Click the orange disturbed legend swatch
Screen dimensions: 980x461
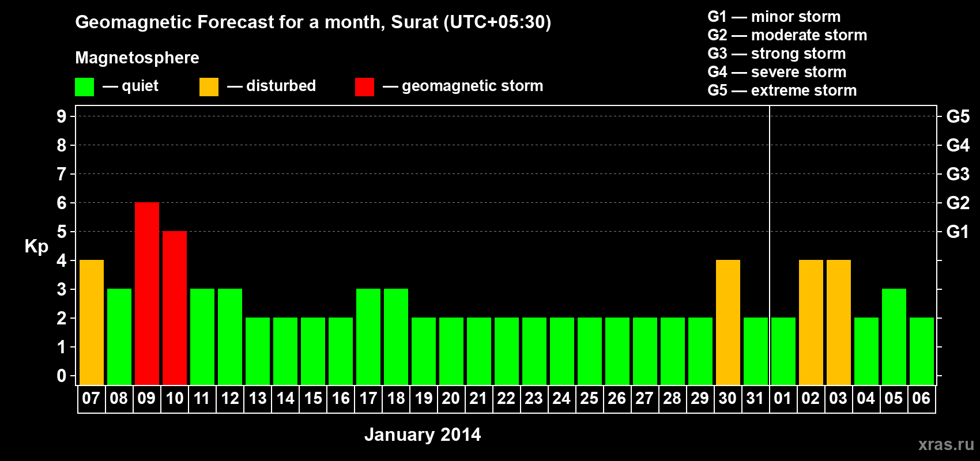pos(209,87)
